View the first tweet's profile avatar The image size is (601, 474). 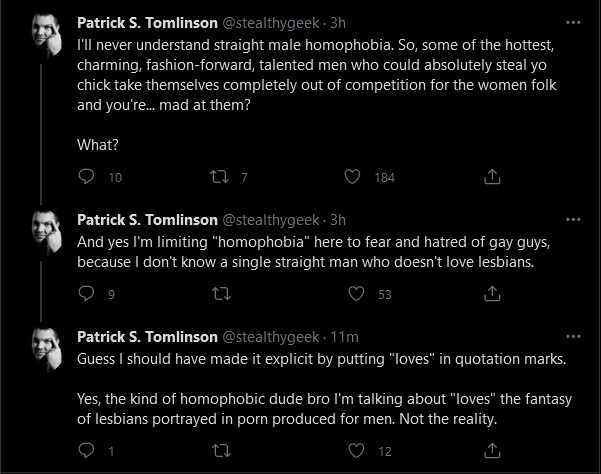tap(46, 36)
